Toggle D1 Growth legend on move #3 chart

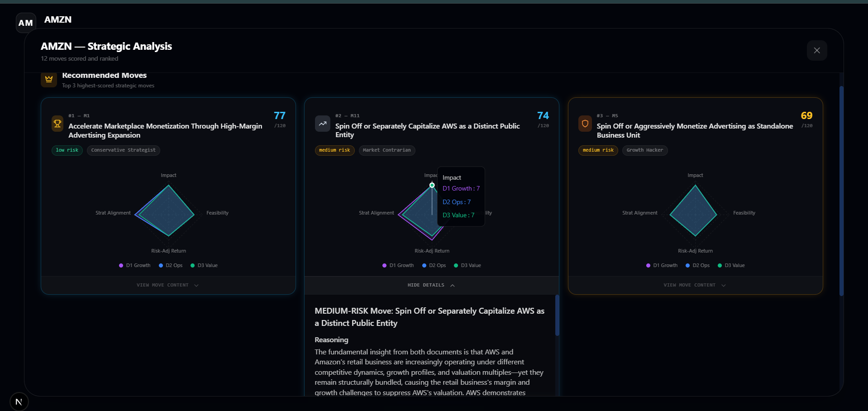pyautogui.click(x=662, y=265)
